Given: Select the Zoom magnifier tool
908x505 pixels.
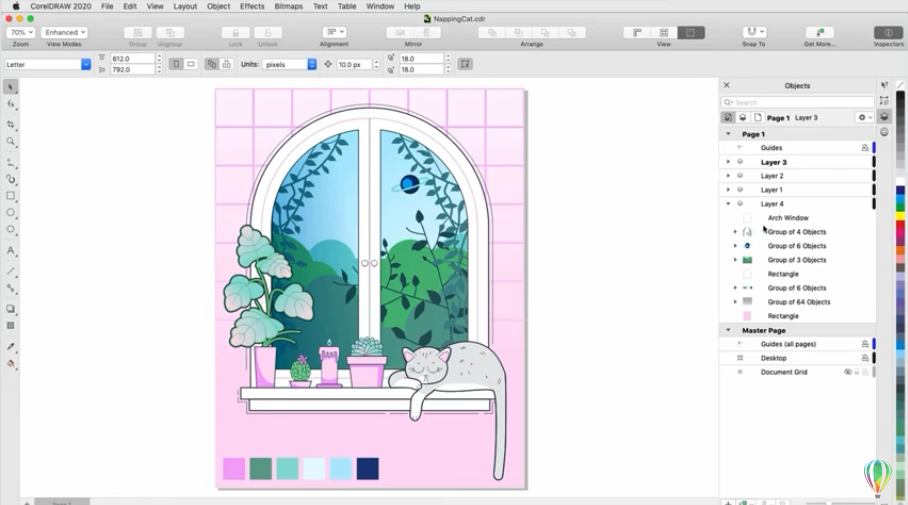Looking at the screenshot, I should tap(11, 142).
